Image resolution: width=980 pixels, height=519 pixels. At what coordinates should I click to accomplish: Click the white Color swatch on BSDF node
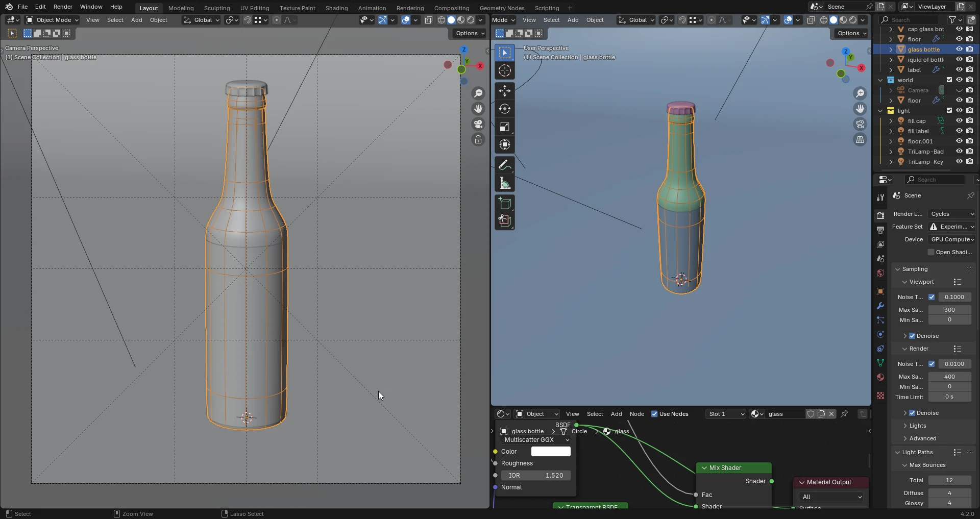[550, 452]
